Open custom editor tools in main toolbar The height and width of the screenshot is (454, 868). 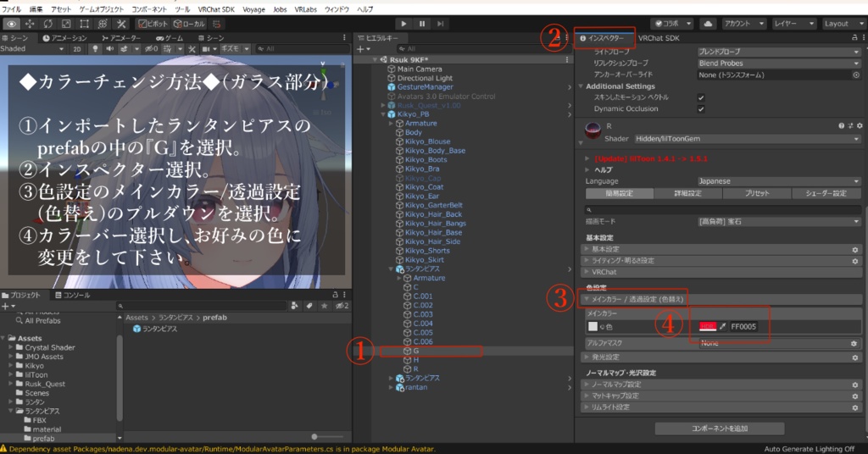point(120,24)
